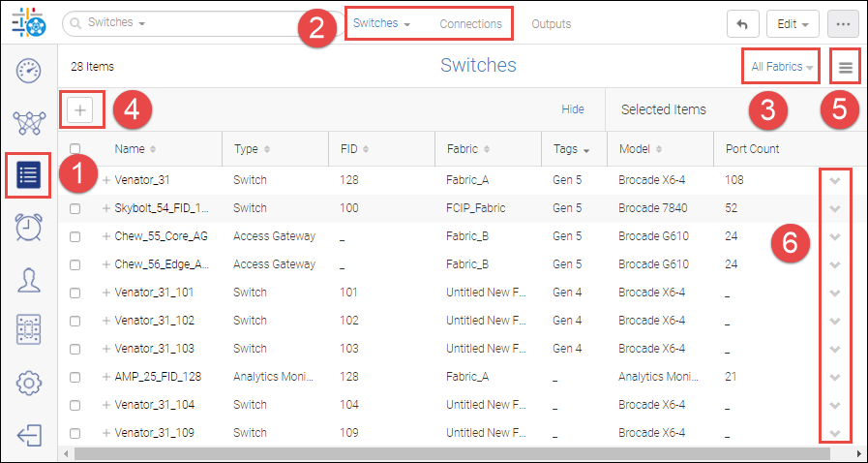Tick the checkbox for Skybolt_54_FID row
This screenshot has width=868, height=463.
pyautogui.click(x=75, y=208)
